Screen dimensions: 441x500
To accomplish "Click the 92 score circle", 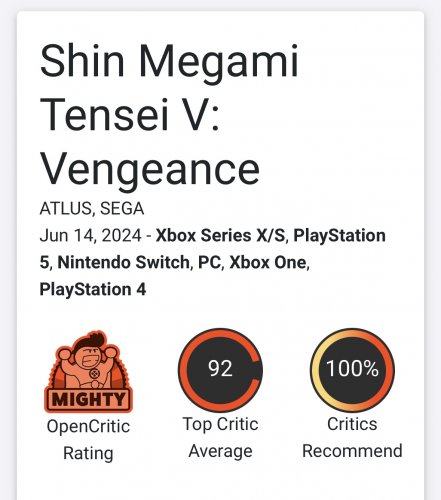I will pyautogui.click(x=220, y=369).
